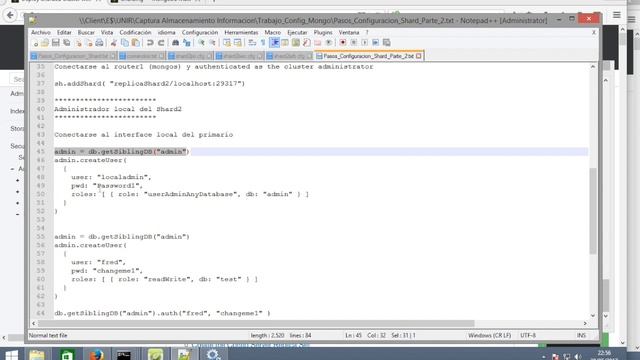This screenshot has height=360, width=640.
Task: Click the editor's horizontal scrollbar thumb
Action: 256,323
